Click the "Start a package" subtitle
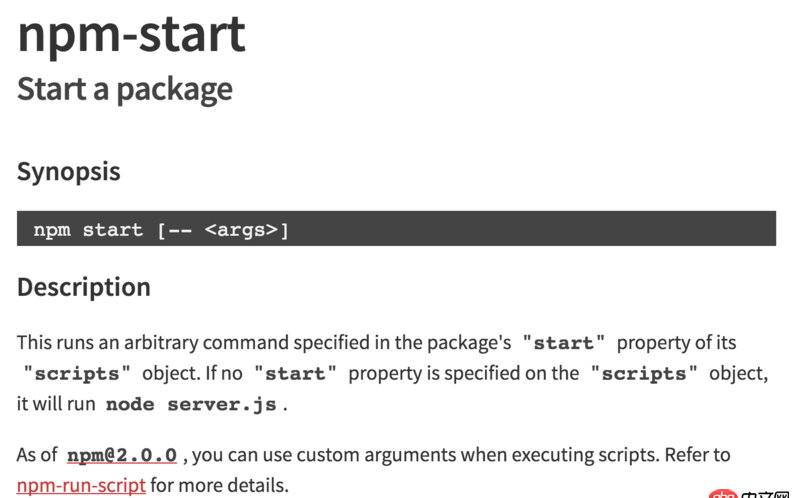 [x=125, y=89]
